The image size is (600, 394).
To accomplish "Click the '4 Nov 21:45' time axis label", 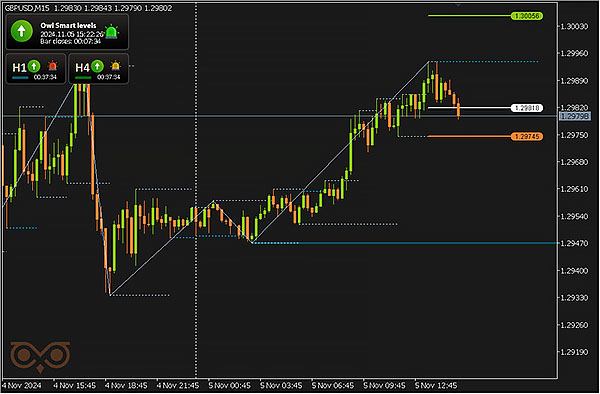I will [x=178, y=385].
